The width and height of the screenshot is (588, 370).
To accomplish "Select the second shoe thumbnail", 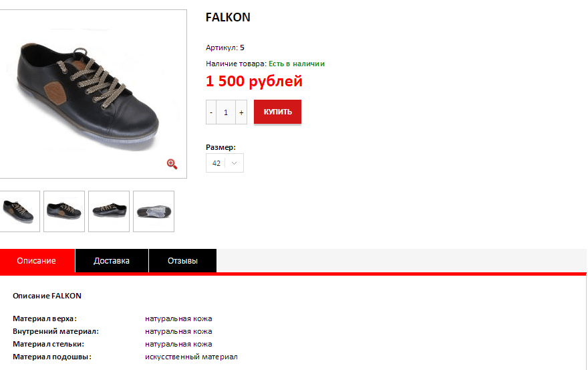I will click(x=64, y=211).
